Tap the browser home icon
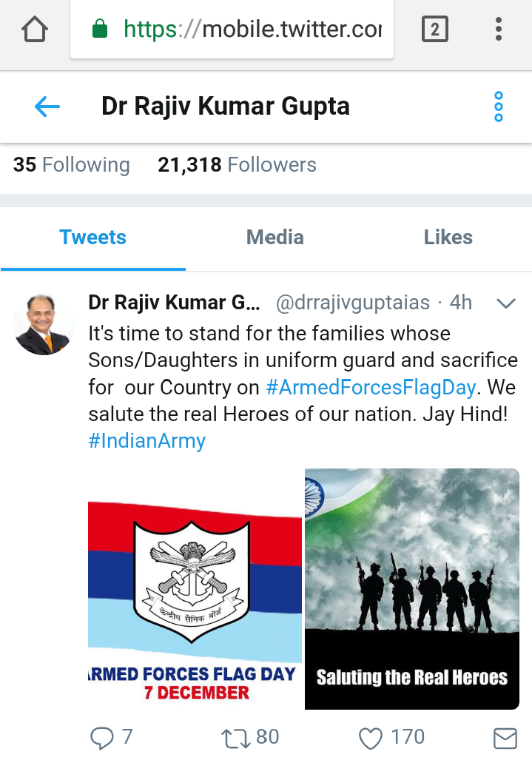Image resolution: width=532 pixels, height=760 pixels. [x=35, y=29]
